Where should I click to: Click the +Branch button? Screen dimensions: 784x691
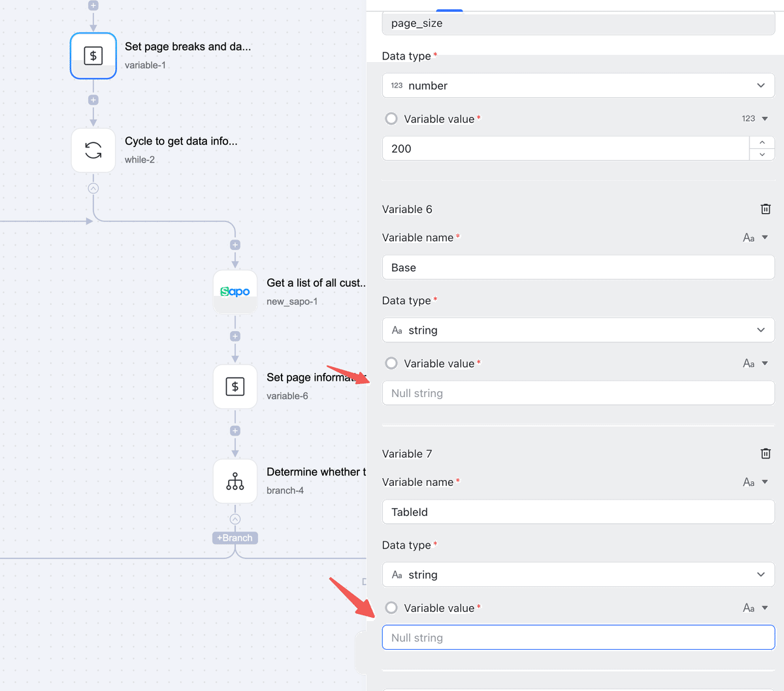pos(235,538)
